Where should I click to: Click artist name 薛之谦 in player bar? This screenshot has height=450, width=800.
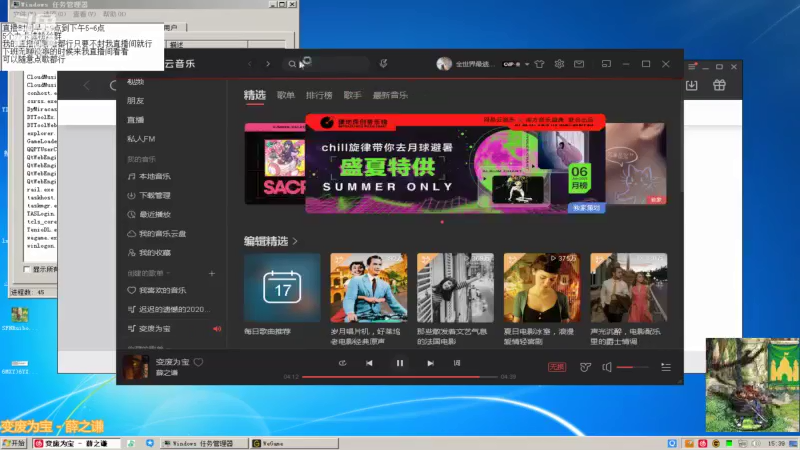point(167,373)
